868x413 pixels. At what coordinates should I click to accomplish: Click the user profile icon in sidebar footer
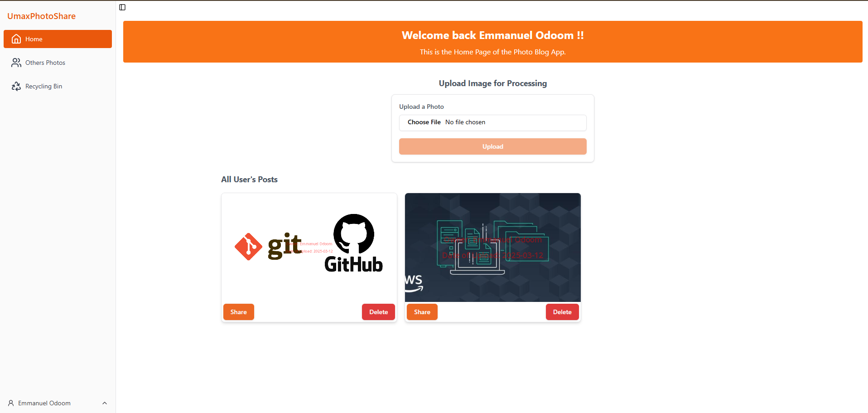[11, 403]
